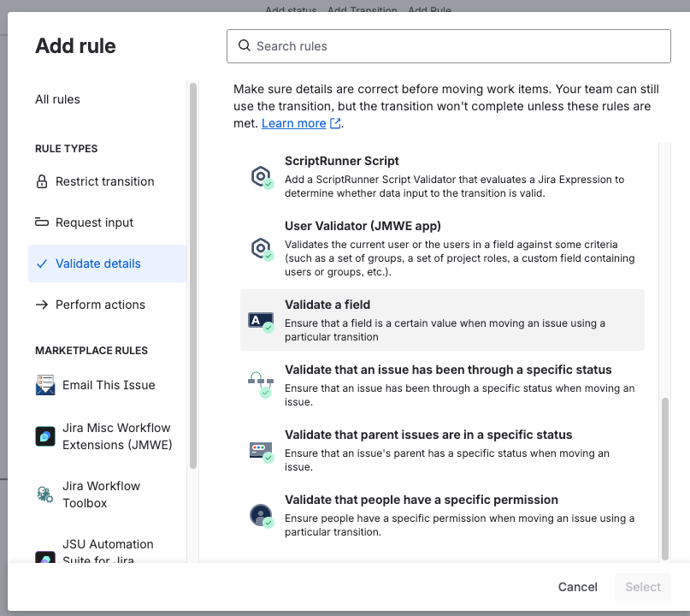Choose the 'parent issues are in a specific status' title

pyautogui.click(x=428, y=435)
